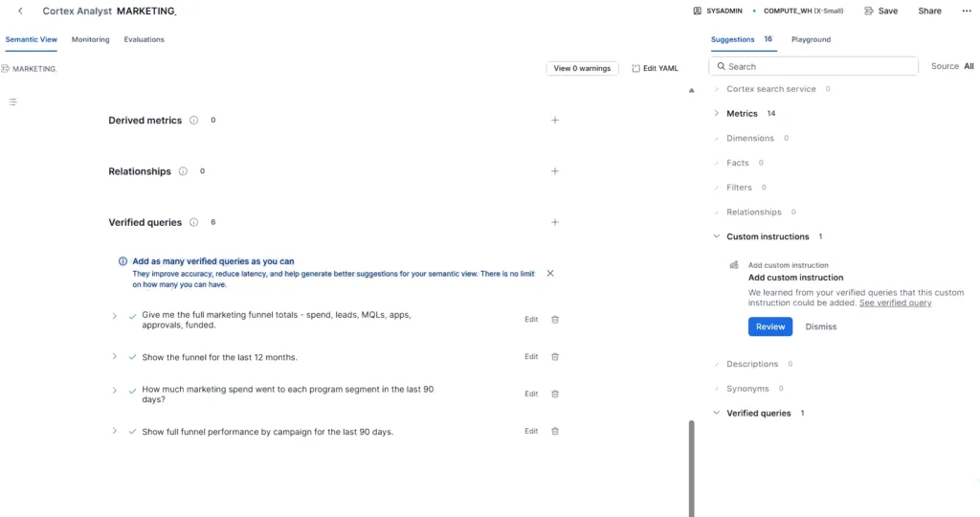This screenshot has width=980, height=517.
Task: Open the Suggestions tab
Action: click(x=742, y=39)
